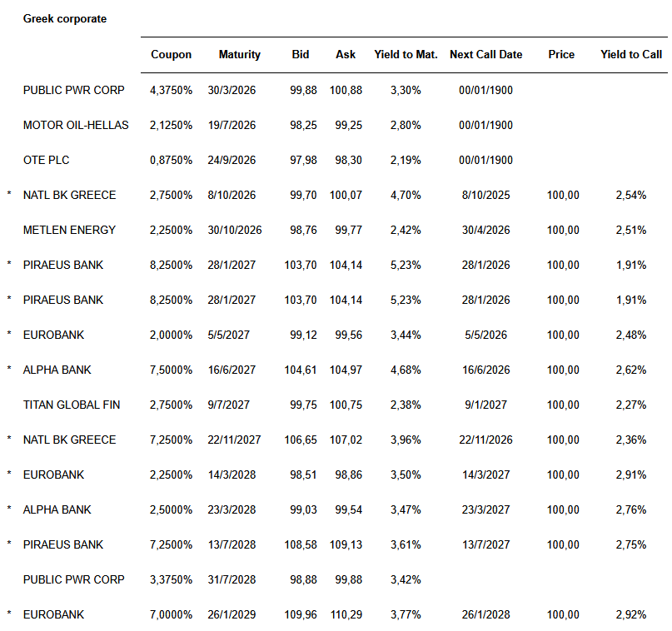The image size is (672, 631).
Task: Click the bid price 109,96
Action: click(x=301, y=614)
